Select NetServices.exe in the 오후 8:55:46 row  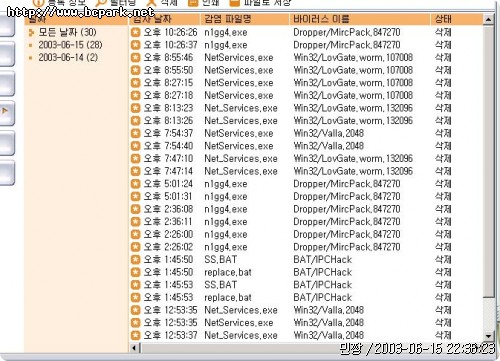click(x=239, y=58)
